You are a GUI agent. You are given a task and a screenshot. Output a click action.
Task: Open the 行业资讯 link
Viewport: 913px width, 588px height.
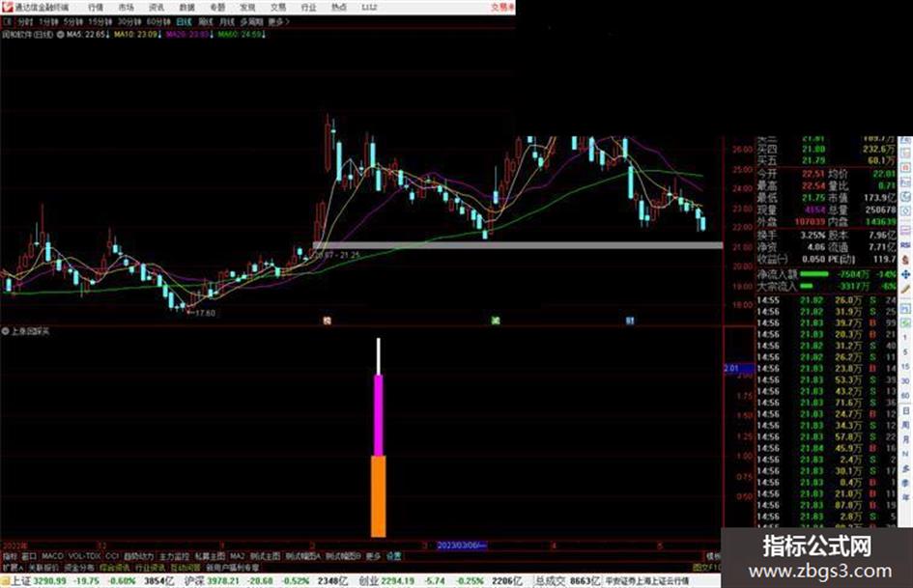point(150,567)
